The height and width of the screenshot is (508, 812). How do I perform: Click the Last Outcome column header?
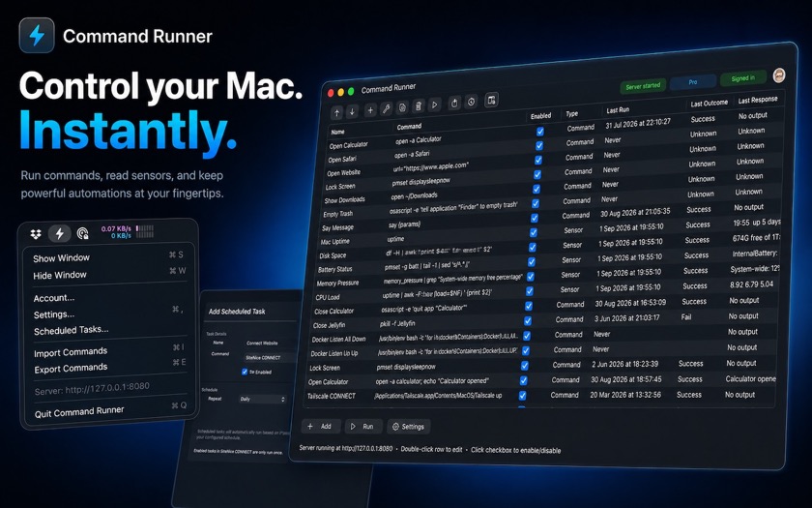click(709, 104)
